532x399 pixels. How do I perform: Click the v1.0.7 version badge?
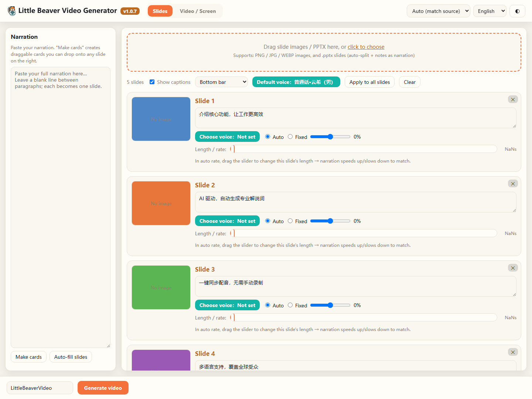[x=130, y=11]
